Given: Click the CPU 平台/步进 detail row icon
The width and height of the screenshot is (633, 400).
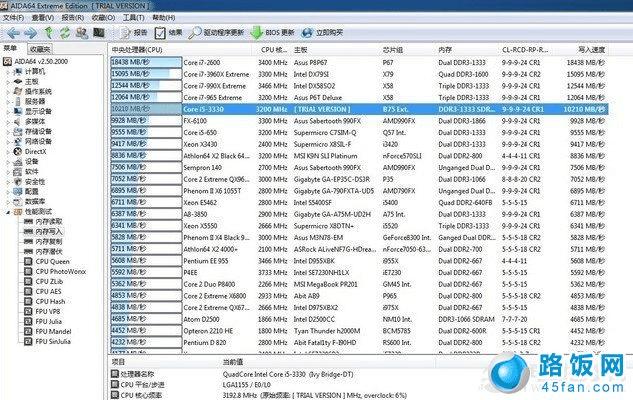Looking at the screenshot, I should click(115, 385).
